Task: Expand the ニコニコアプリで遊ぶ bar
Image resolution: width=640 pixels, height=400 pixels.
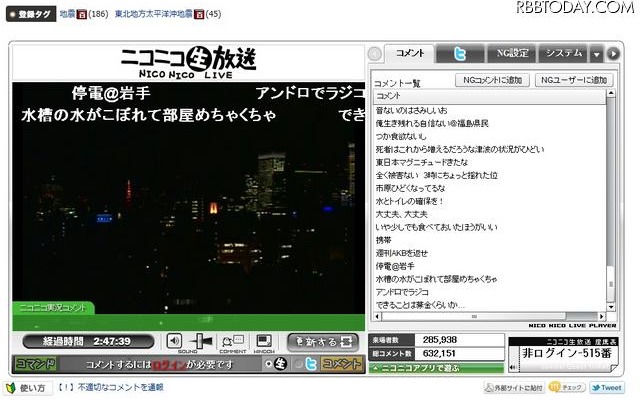Action: pos(436,368)
